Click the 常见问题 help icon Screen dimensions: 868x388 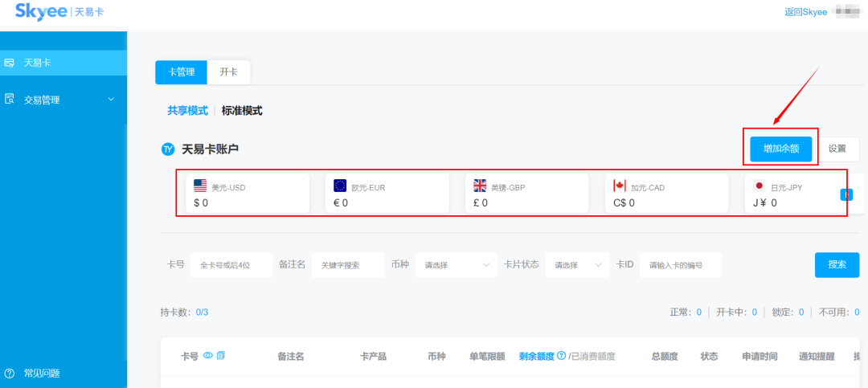pyautogui.click(x=10, y=374)
